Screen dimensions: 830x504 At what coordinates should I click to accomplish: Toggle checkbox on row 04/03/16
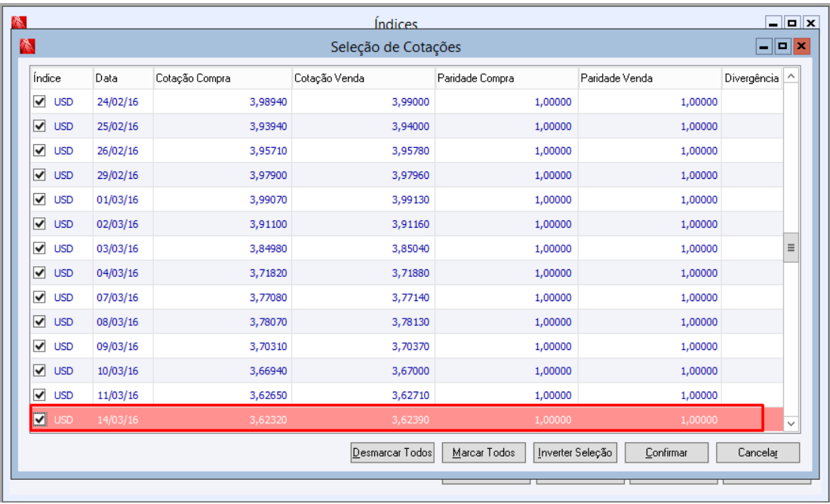click(39, 272)
